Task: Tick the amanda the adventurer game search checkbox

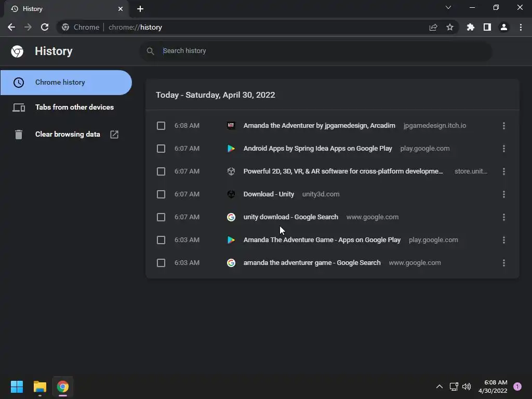Action: coord(161,263)
